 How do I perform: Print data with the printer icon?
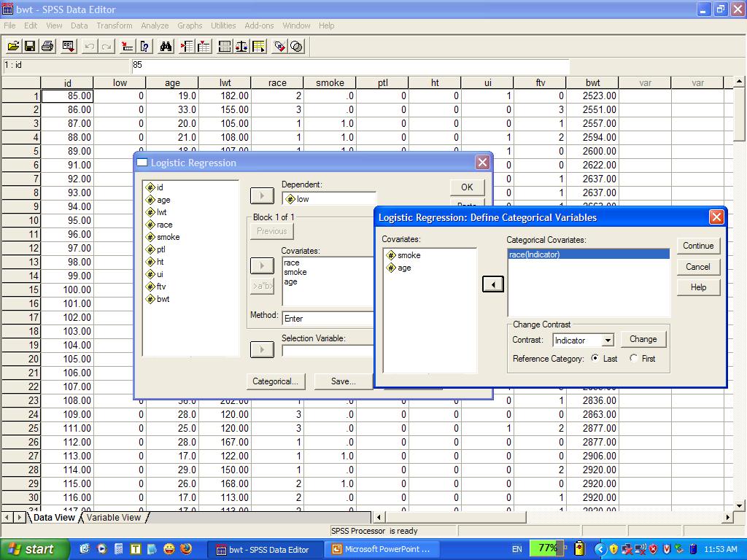point(47,46)
